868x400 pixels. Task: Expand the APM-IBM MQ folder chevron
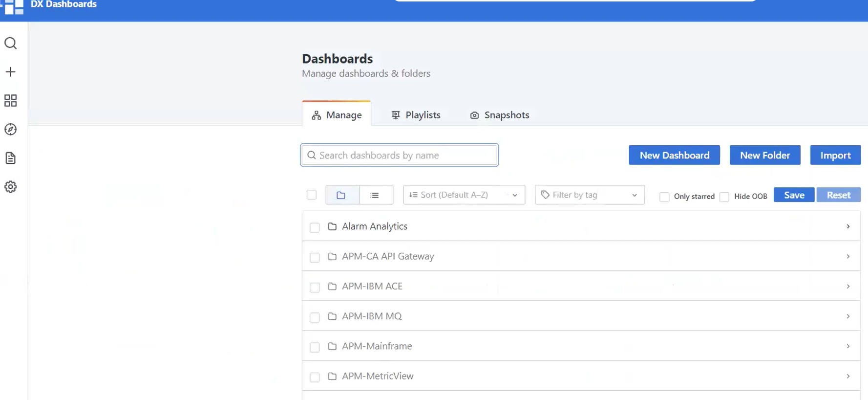(848, 316)
